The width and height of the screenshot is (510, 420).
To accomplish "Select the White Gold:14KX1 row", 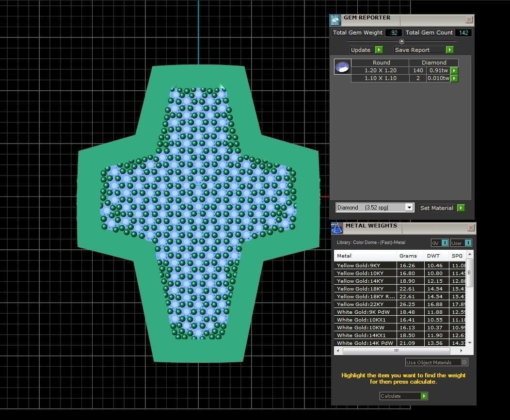I will pyautogui.click(x=400, y=335).
